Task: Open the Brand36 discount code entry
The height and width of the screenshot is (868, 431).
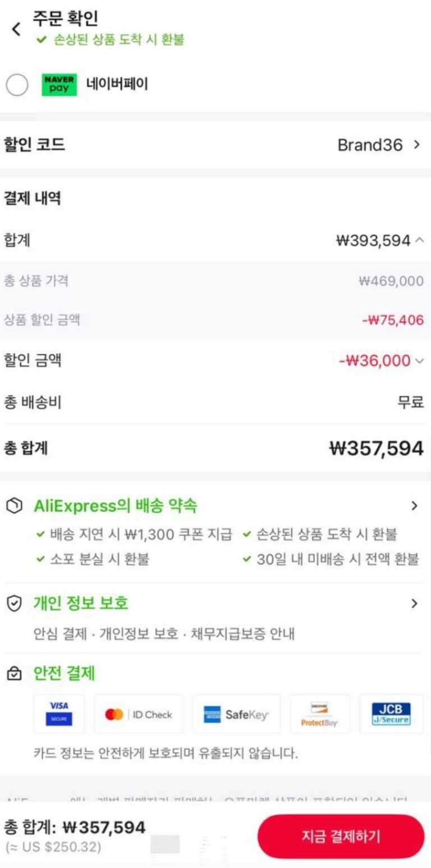Action: (378, 145)
